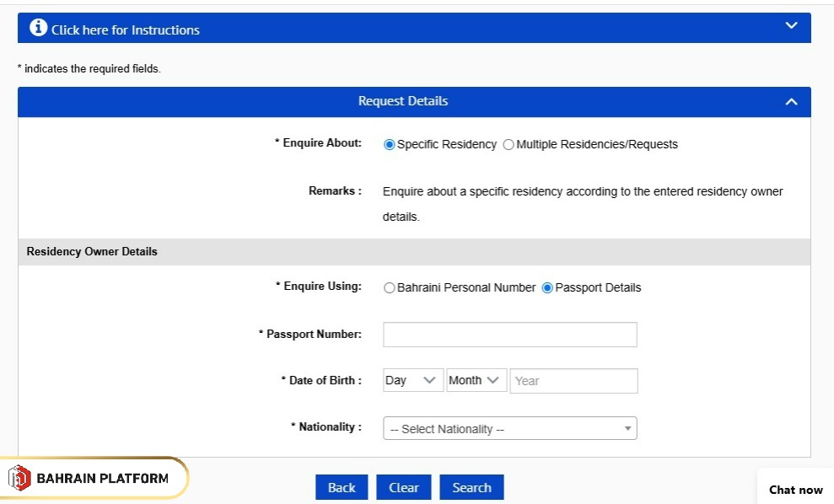834x504 pixels.
Task: Click the info icon beside Instructions
Action: tap(38, 28)
